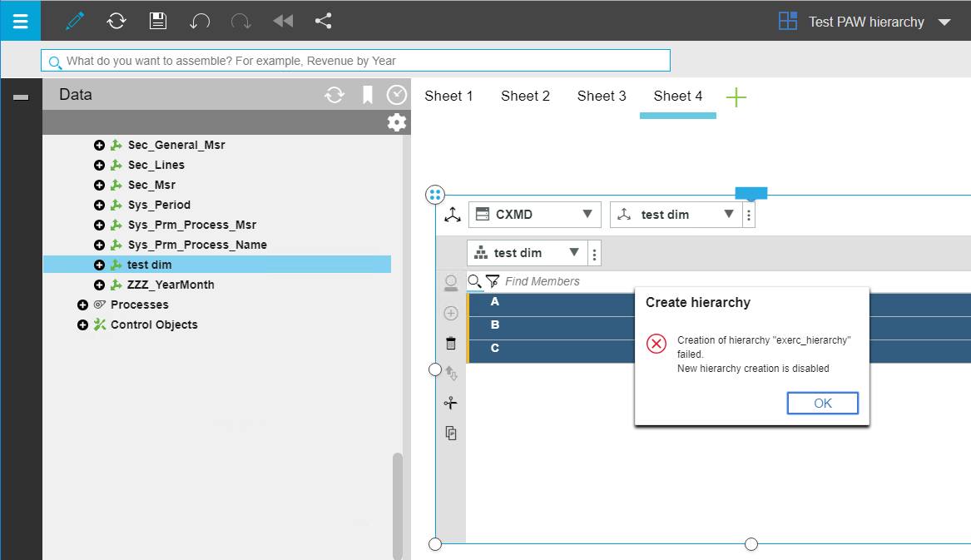
Task: Undo the last action
Action: (200, 21)
